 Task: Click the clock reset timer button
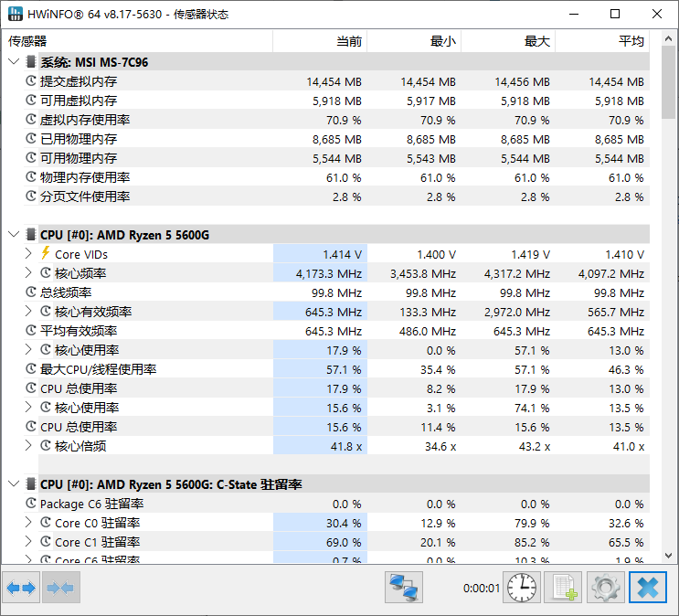click(522, 588)
